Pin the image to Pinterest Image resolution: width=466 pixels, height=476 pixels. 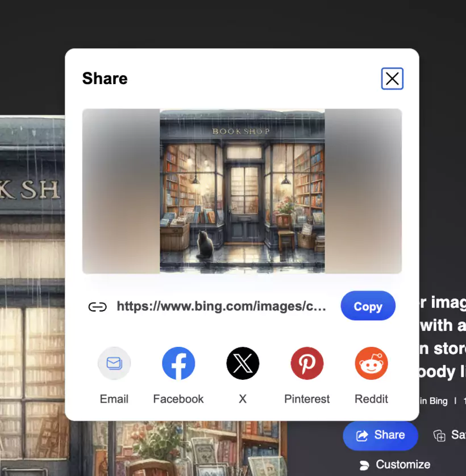point(307,363)
